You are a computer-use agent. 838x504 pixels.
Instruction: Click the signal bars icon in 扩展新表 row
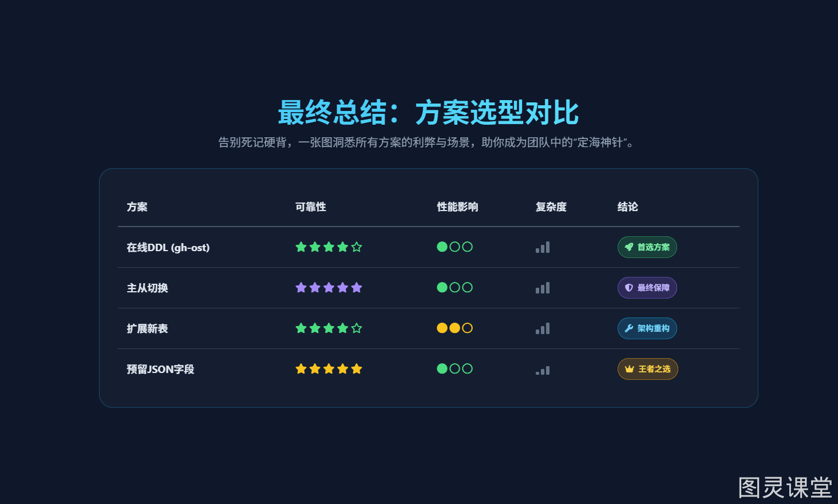click(543, 328)
